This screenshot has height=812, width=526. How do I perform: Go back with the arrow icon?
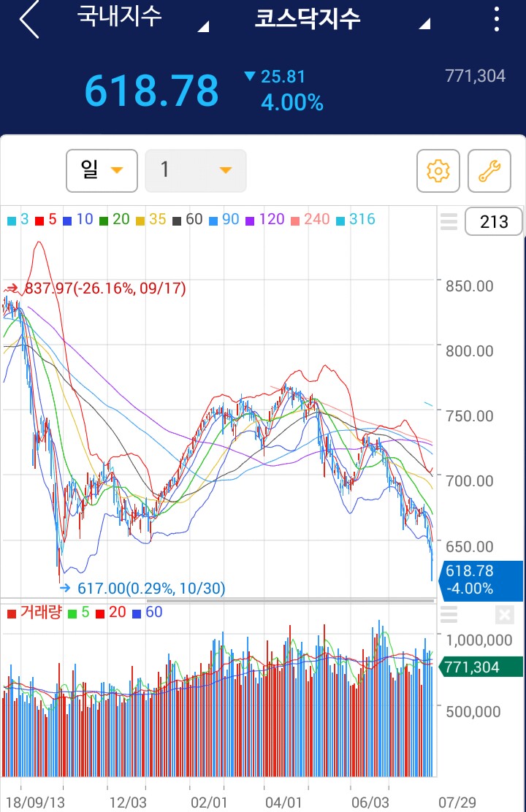(29, 19)
